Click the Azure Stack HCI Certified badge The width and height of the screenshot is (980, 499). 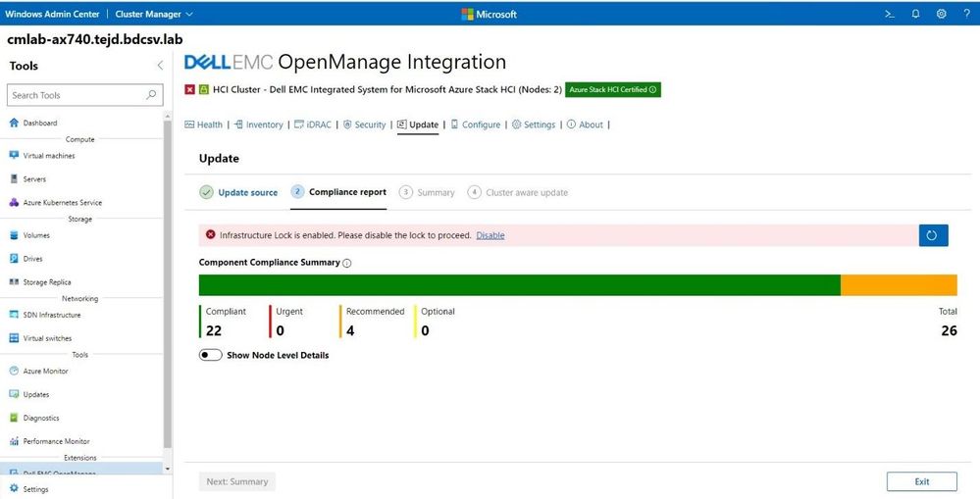(613, 89)
